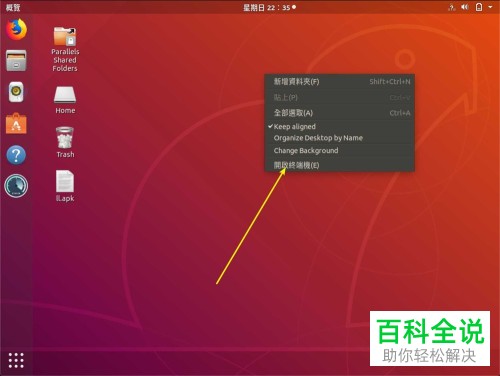Screen dimensions: 500x376
Task: Select the Home desktop icon
Action: (x=65, y=100)
